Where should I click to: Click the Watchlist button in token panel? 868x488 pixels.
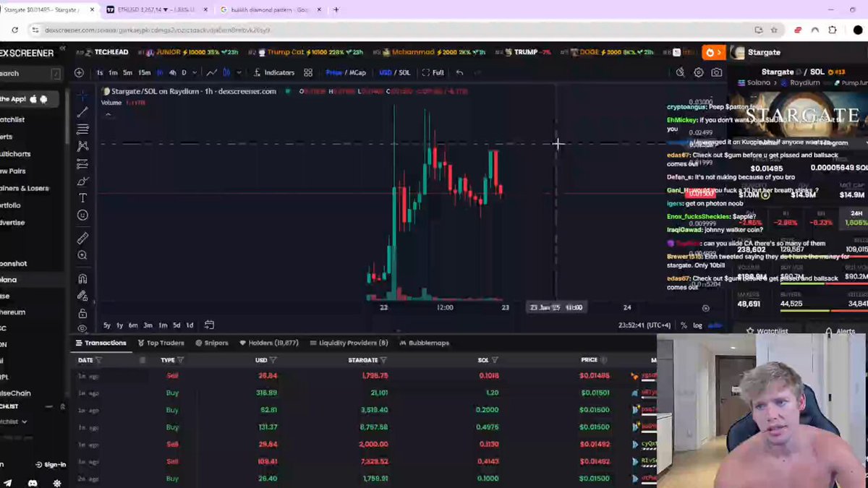(767, 331)
